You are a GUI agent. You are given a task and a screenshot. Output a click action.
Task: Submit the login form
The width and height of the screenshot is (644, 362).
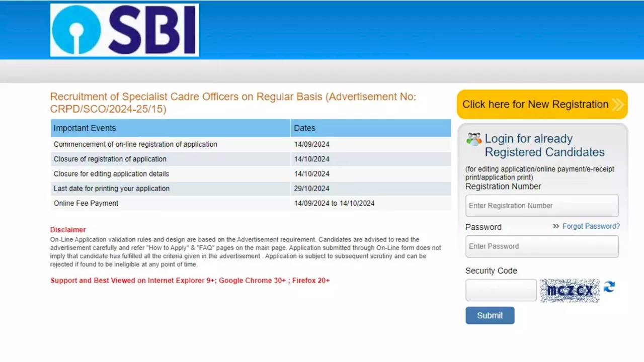pyautogui.click(x=490, y=315)
